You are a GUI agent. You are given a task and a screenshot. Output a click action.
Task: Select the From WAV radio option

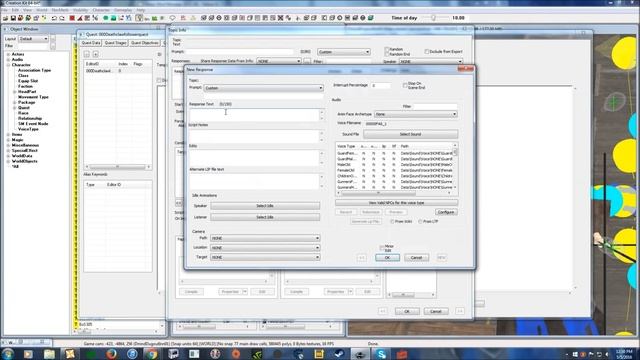tap(392, 222)
